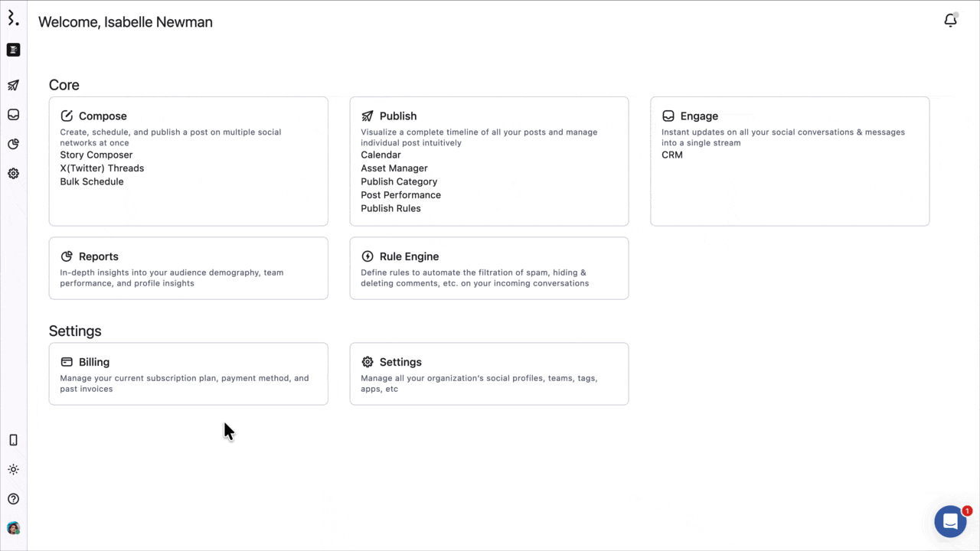
Task: Open the Engage inbox icon in the sidebar
Action: pyautogui.click(x=13, y=114)
